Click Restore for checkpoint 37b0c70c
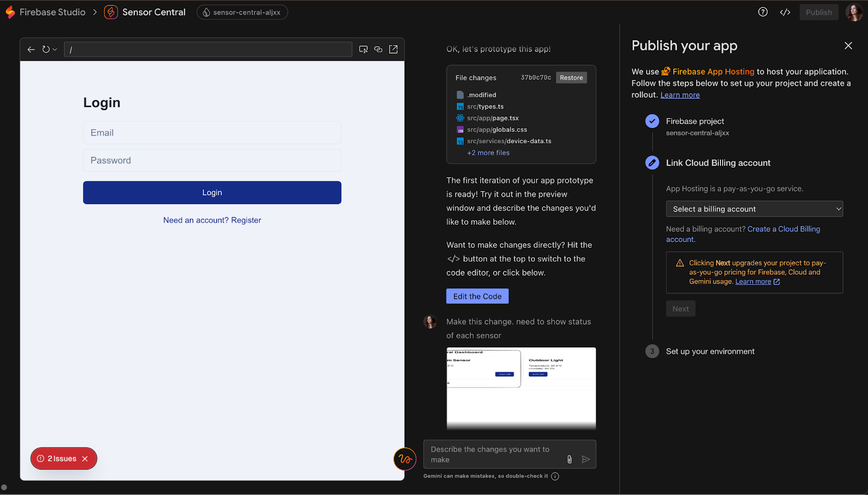The image size is (868, 495). coord(571,78)
